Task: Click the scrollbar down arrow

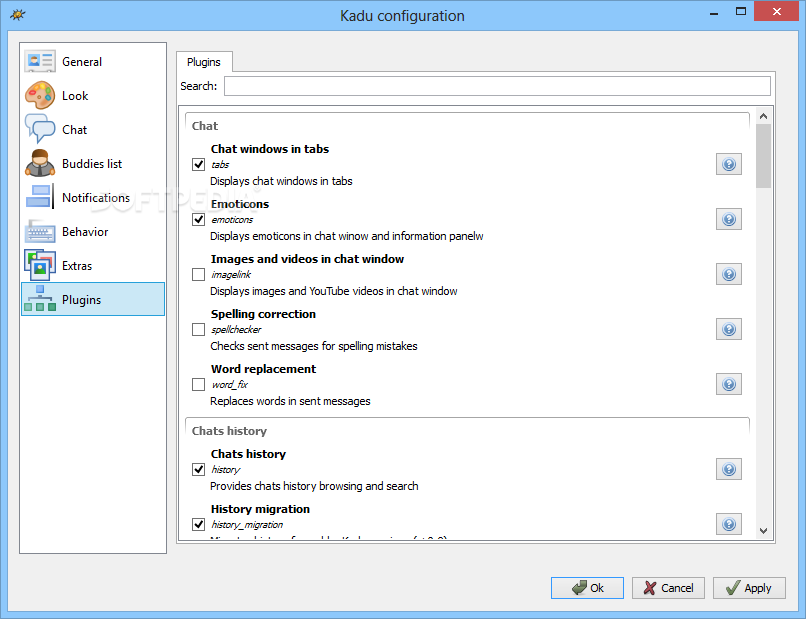Action: point(763,531)
